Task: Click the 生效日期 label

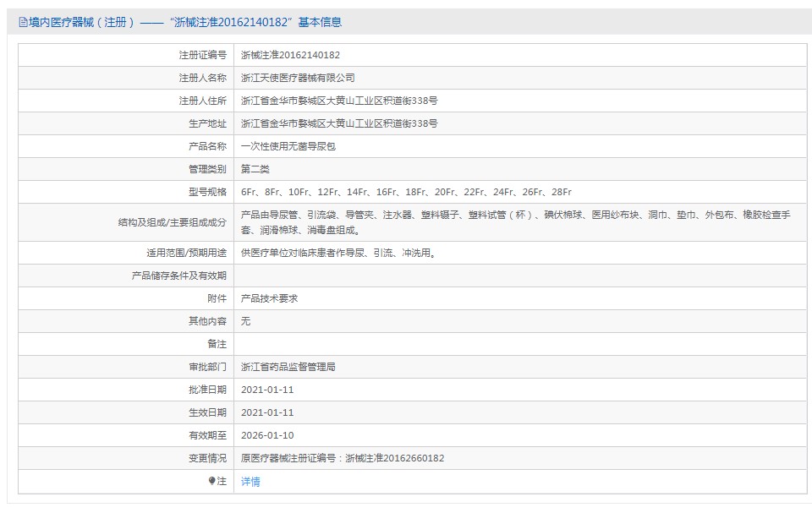Action: [208, 412]
